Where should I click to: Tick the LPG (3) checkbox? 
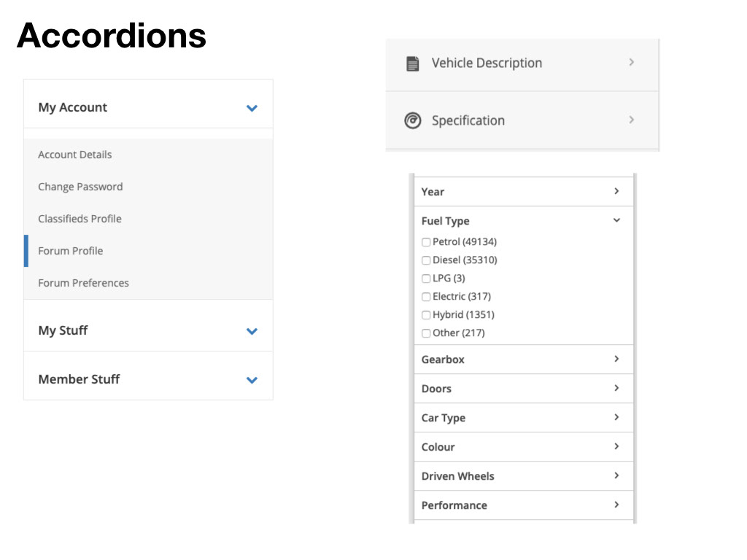pos(426,279)
